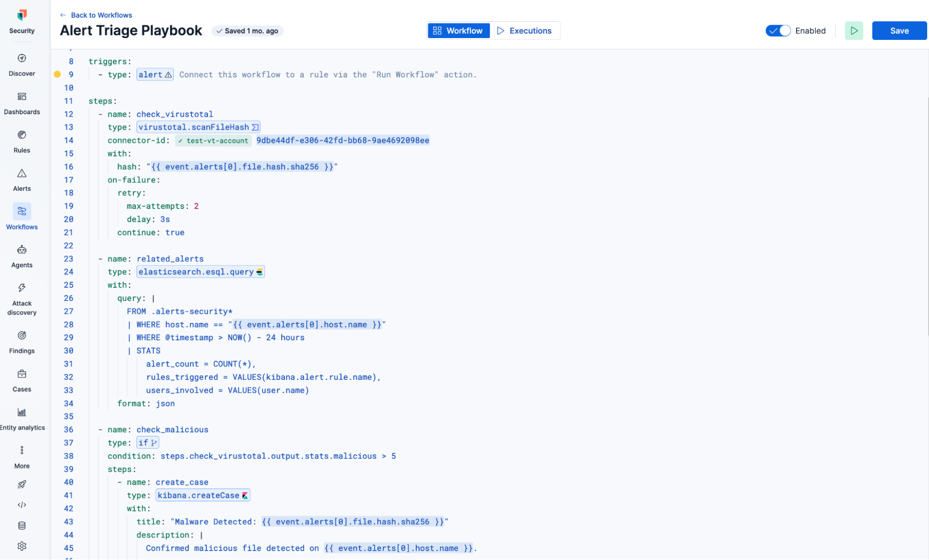Click the sha256 hash template on line 16
Image resolution: width=929 pixels, height=560 pixels.
point(242,166)
